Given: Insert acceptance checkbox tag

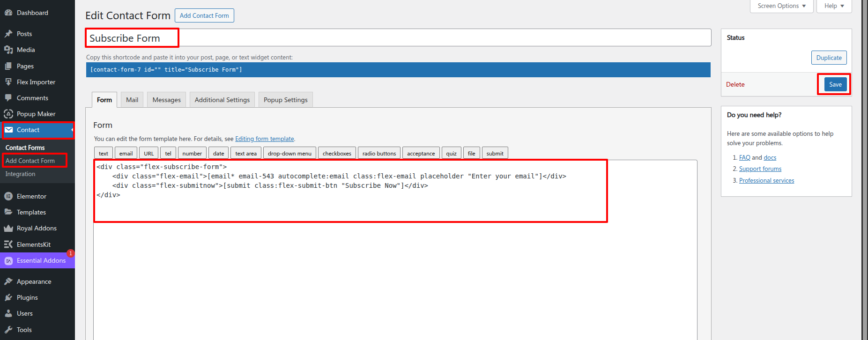Looking at the screenshot, I should coord(421,154).
